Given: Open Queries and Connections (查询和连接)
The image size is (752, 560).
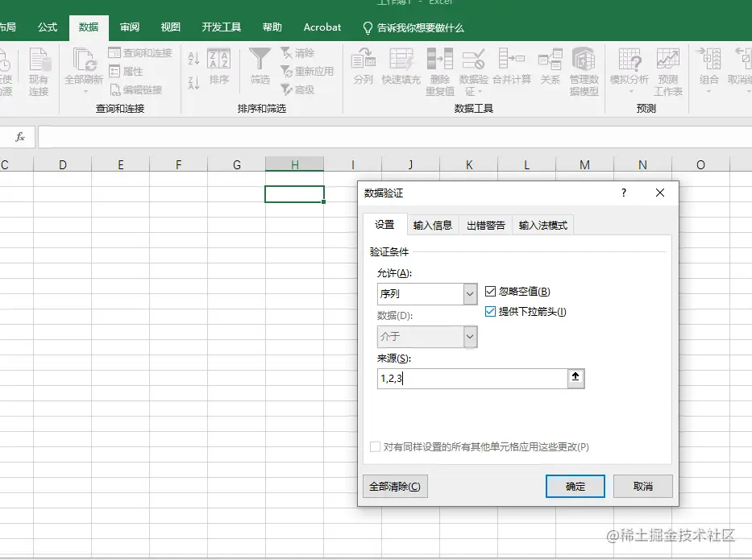Looking at the screenshot, I should 140,52.
